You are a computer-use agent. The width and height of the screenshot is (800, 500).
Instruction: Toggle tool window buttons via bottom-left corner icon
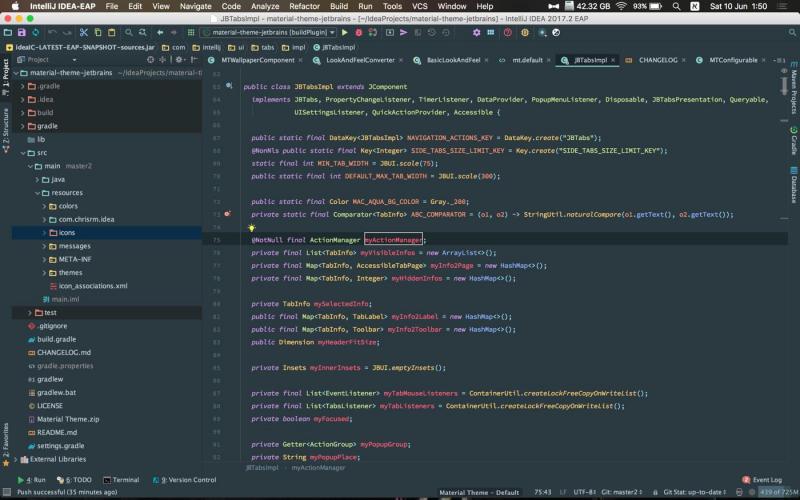(7, 492)
